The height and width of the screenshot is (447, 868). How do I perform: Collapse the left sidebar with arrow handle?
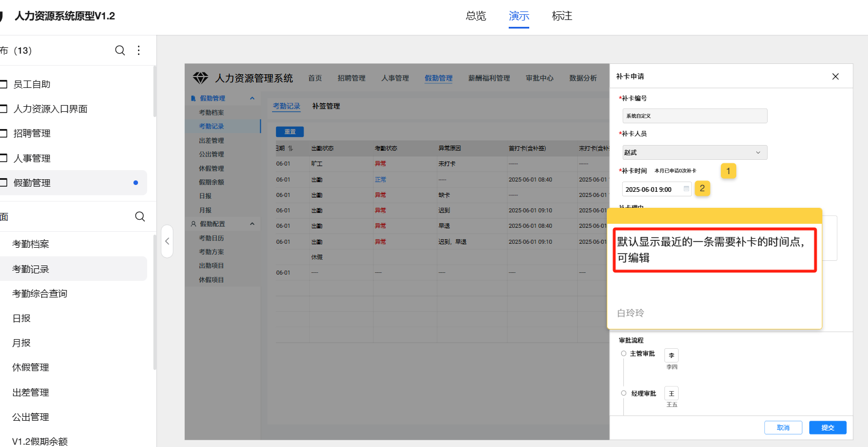[167, 241]
